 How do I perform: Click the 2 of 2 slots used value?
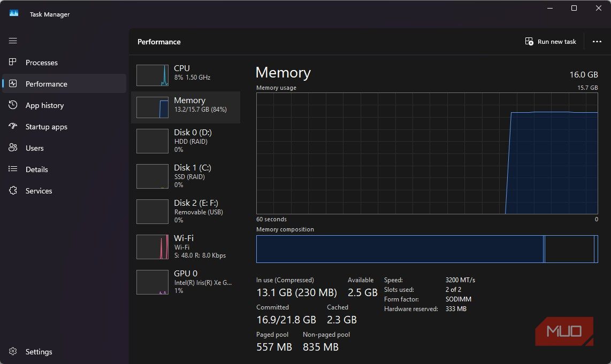(453, 290)
